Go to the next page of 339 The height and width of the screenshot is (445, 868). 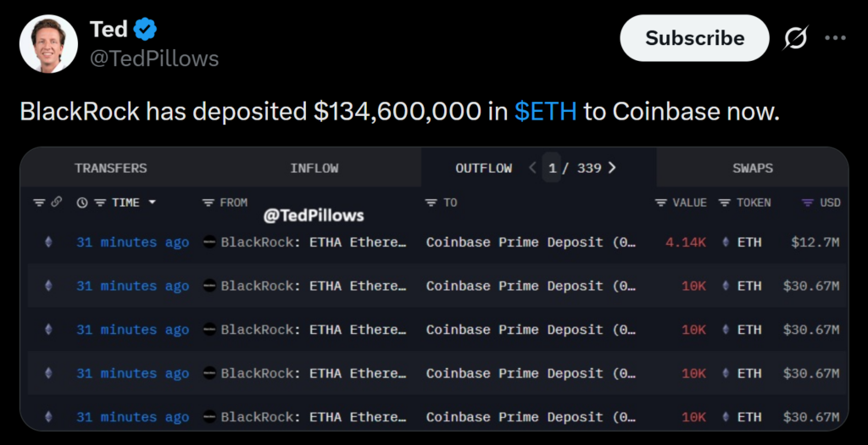[612, 168]
